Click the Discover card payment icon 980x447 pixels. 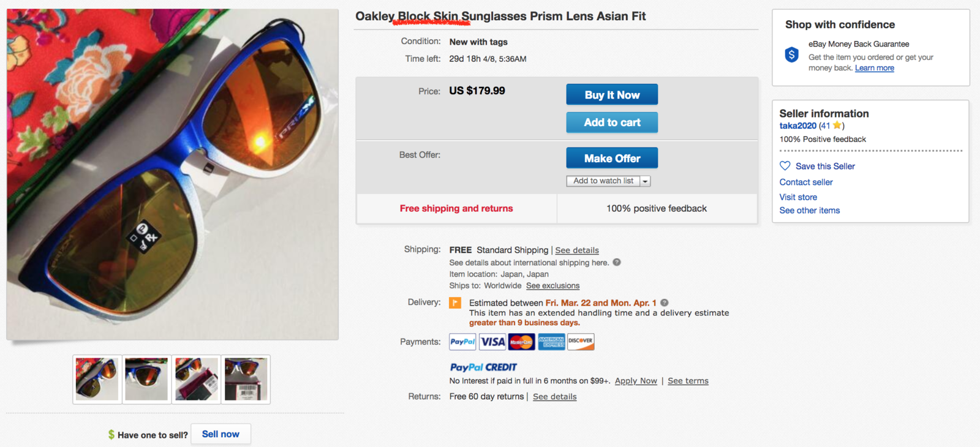[x=581, y=342]
